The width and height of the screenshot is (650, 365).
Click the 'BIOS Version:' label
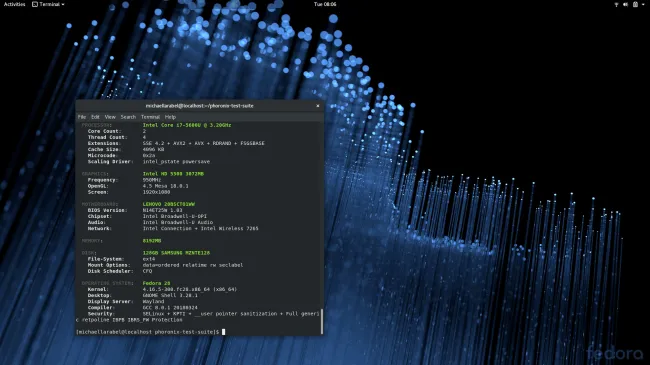[x=107, y=210]
